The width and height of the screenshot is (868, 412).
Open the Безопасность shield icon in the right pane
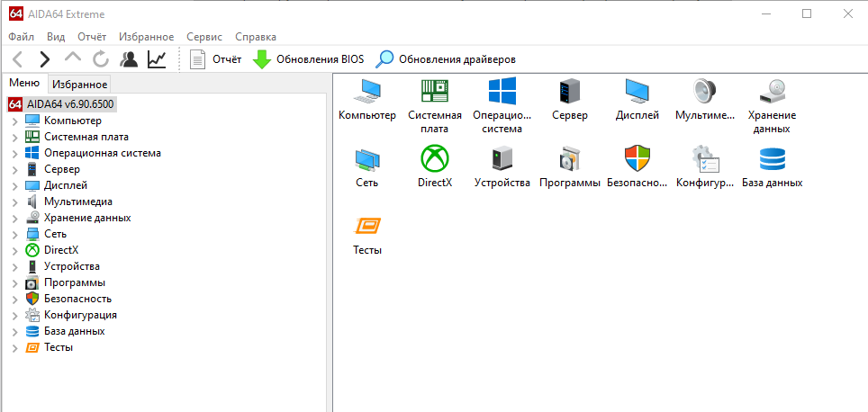coord(637,158)
